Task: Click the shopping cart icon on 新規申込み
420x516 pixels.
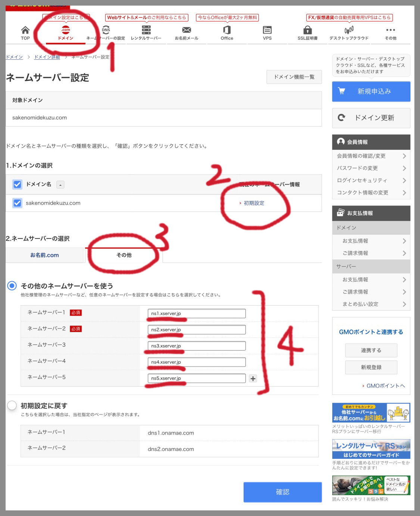Action: [342, 91]
